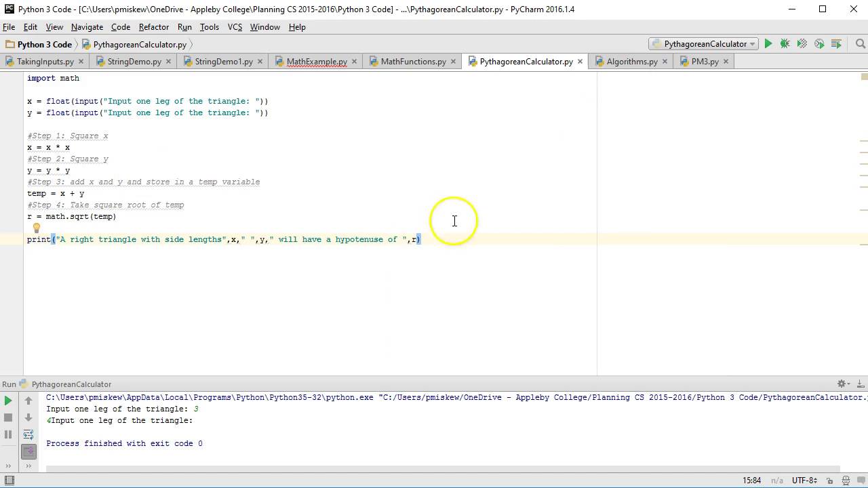This screenshot has width=868, height=488.
Task: Open the View menu
Action: (54, 27)
